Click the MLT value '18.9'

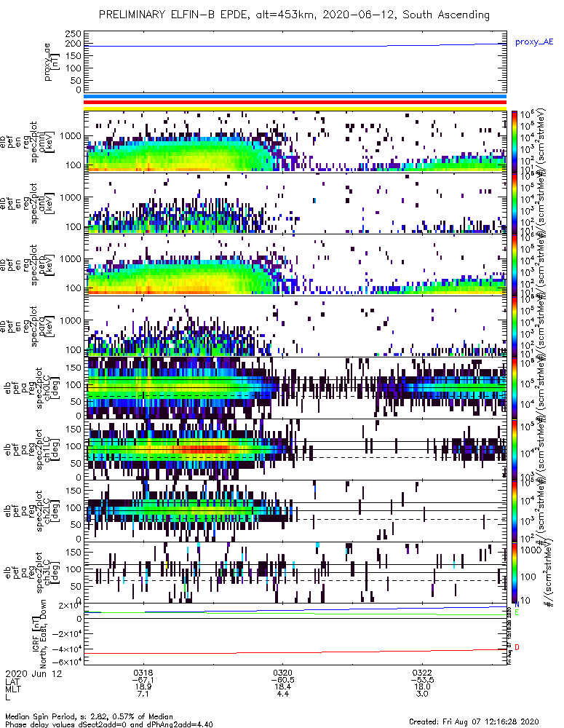pyautogui.click(x=143, y=687)
